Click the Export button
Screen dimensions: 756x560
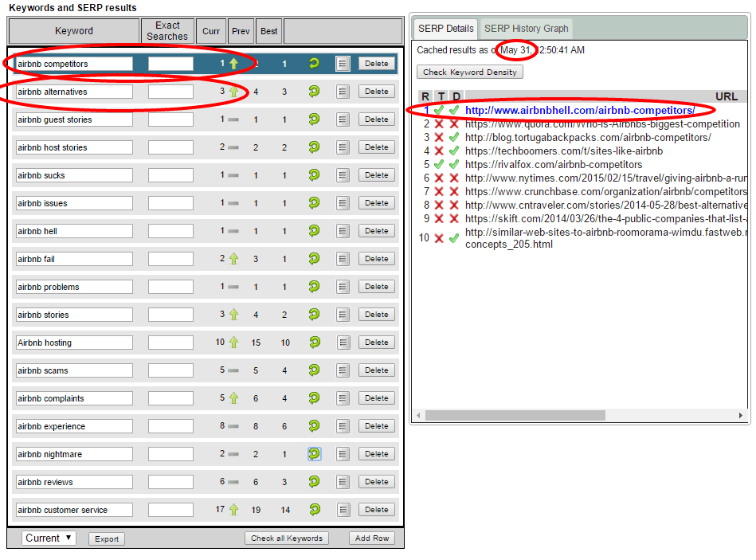(107, 538)
